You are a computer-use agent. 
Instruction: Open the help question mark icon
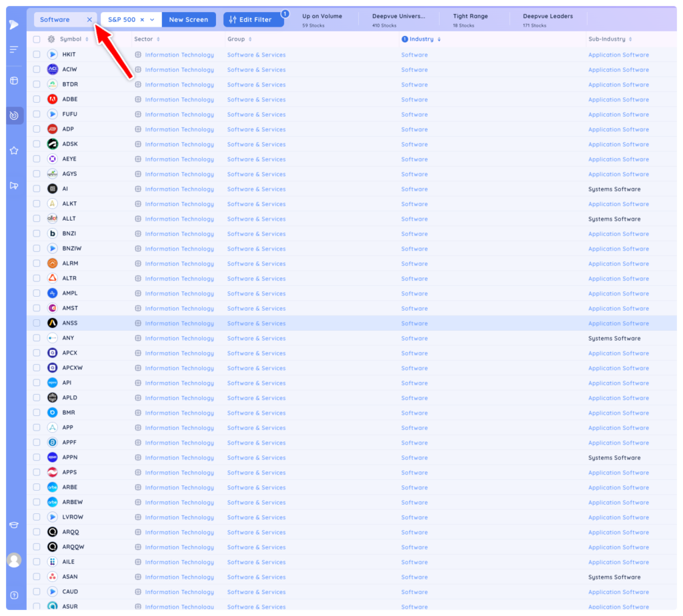(x=14, y=595)
